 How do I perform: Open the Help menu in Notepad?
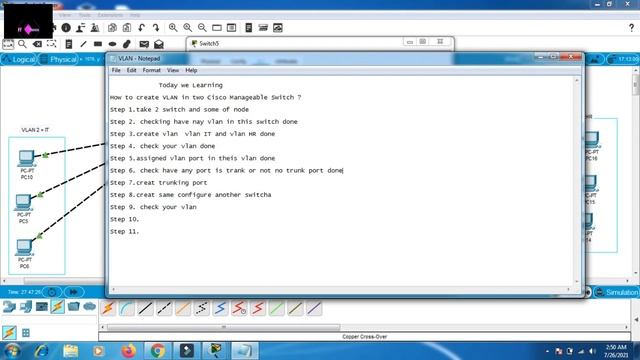tap(191, 70)
